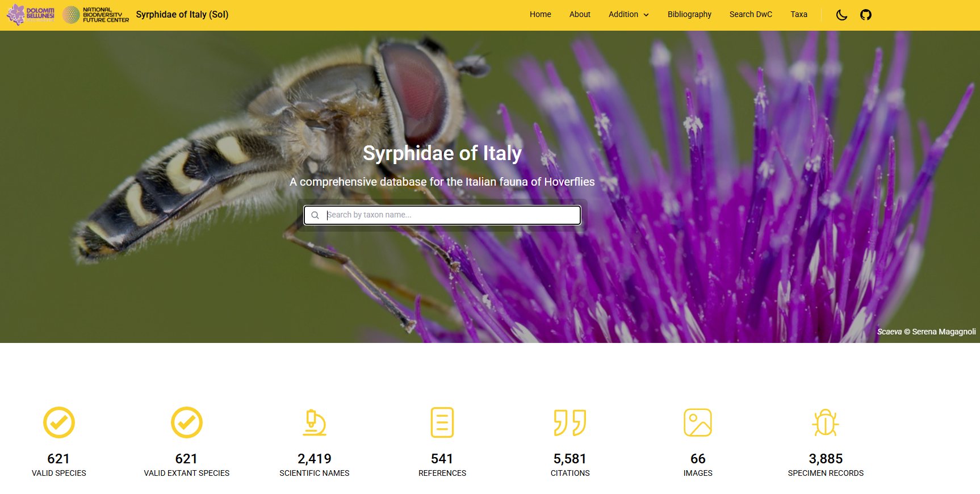Click the Images picture icon
Viewport: 980px width, 494px height.
(x=698, y=422)
